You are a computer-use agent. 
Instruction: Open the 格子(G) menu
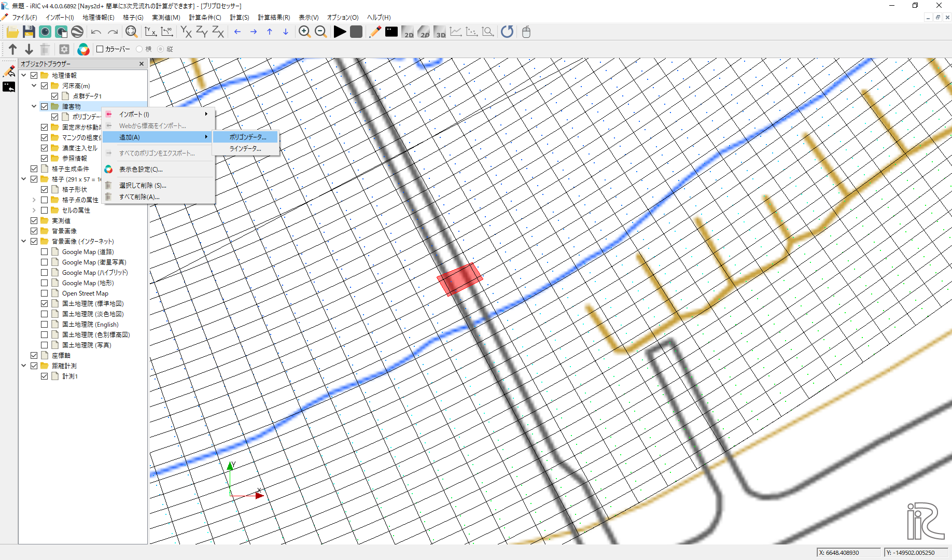pos(133,17)
